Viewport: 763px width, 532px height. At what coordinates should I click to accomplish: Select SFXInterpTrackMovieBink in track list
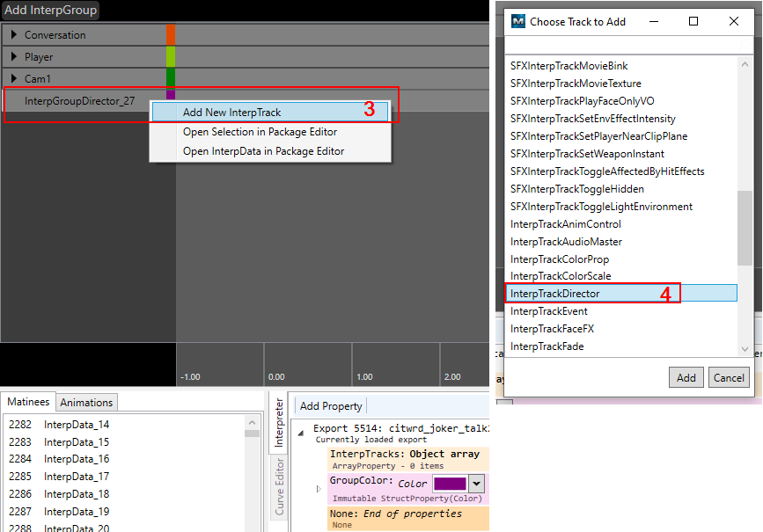(621, 66)
